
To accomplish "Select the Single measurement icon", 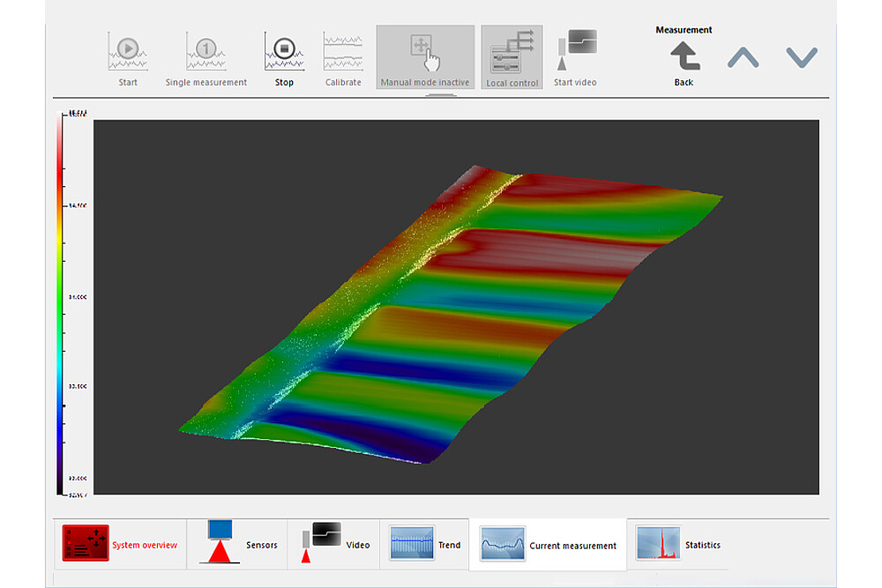I will (205, 48).
